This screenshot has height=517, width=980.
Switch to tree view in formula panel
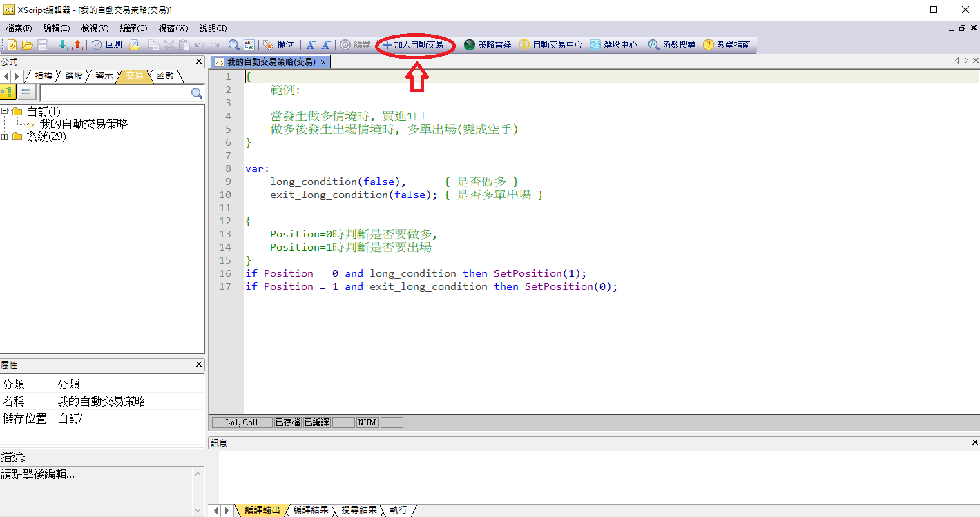[8, 92]
